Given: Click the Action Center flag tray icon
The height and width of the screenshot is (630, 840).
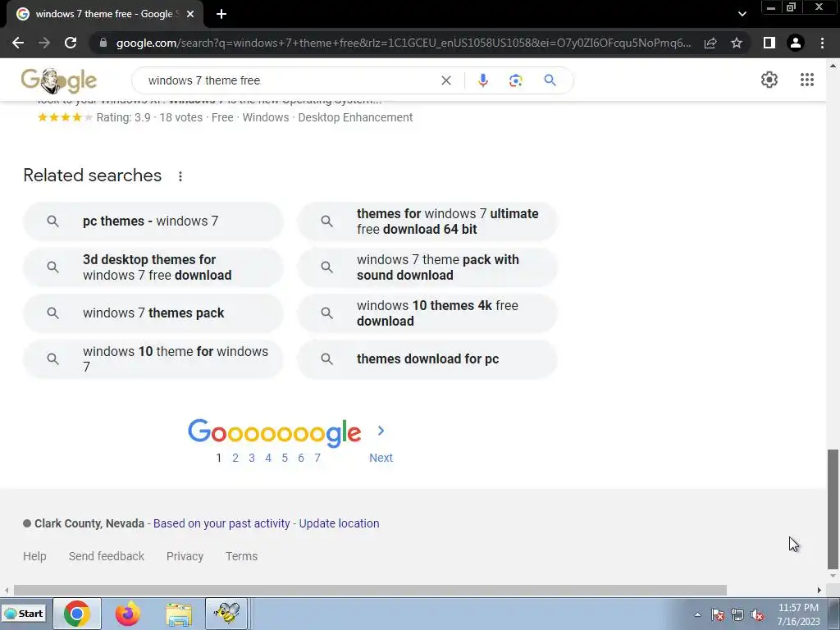Looking at the screenshot, I should 718,614.
